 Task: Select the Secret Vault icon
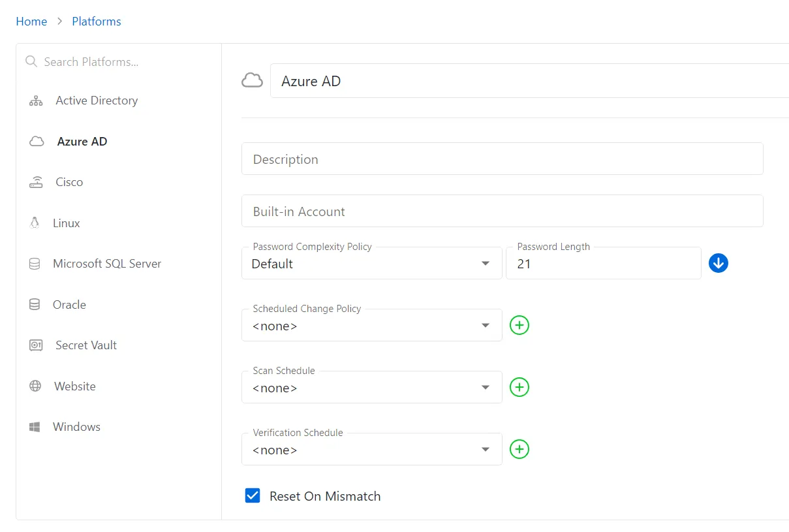(x=35, y=345)
